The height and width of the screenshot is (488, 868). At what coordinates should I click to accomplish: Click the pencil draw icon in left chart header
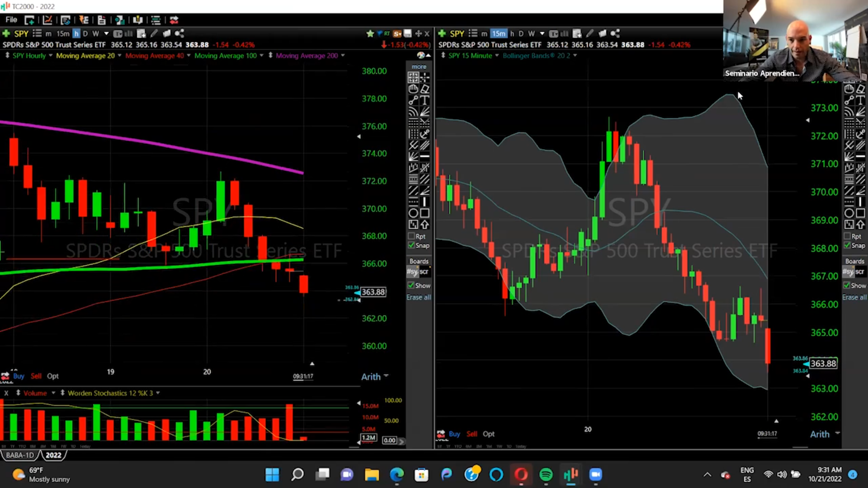click(154, 33)
